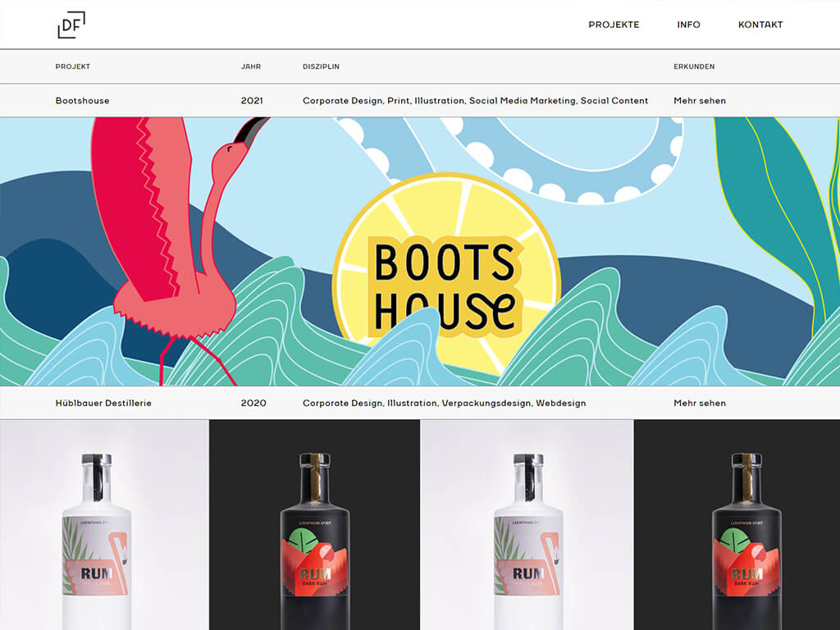Select the first white rum bottle image

pyautogui.click(x=104, y=525)
